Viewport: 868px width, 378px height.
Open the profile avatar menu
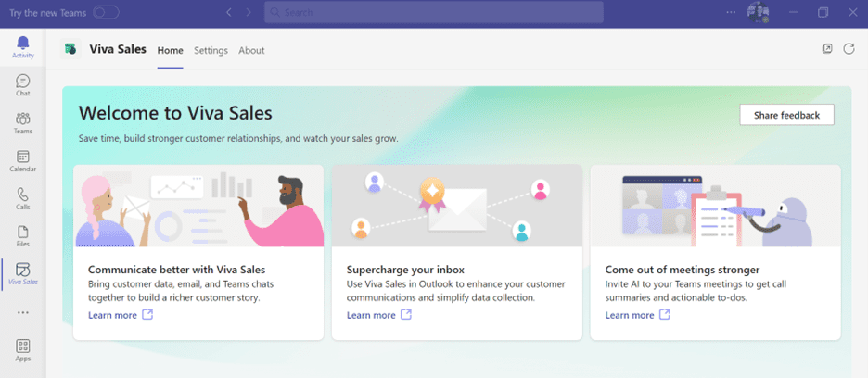pos(758,12)
